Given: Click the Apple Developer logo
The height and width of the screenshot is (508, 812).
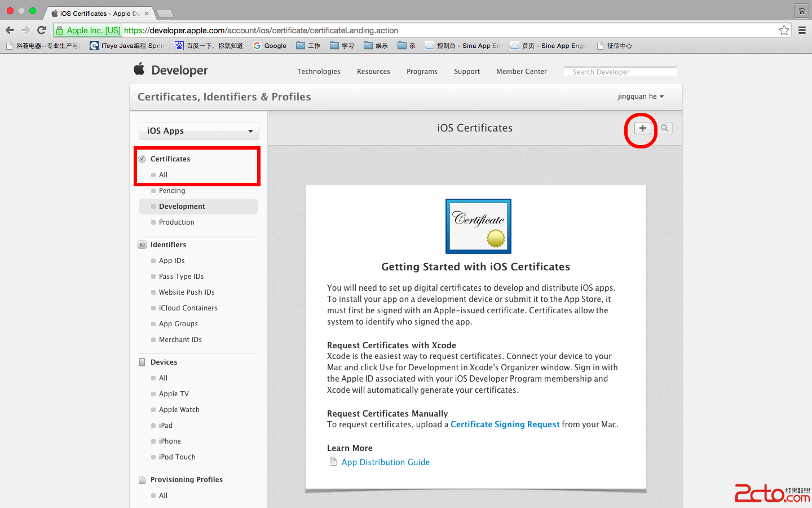Looking at the screenshot, I should (171, 70).
